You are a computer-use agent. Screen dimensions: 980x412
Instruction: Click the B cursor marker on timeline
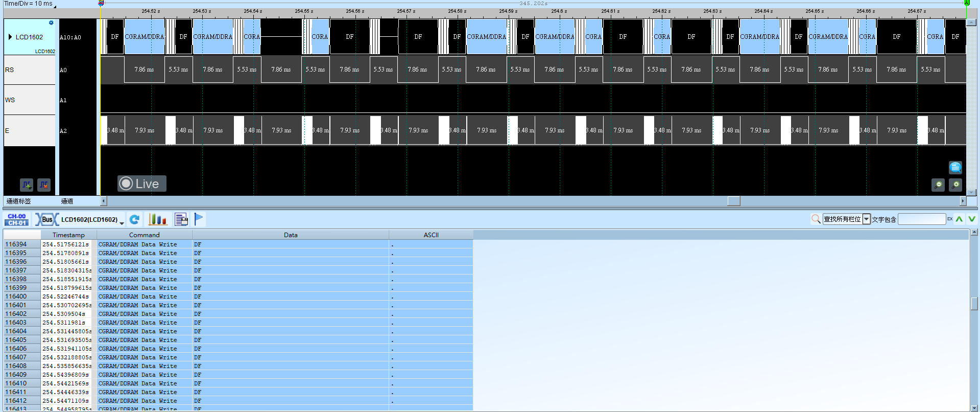(101, 3)
